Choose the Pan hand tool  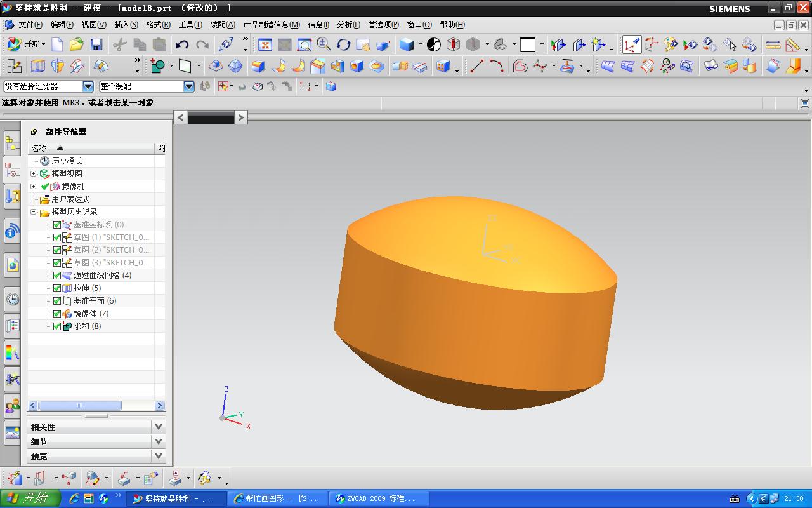pos(363,44)
